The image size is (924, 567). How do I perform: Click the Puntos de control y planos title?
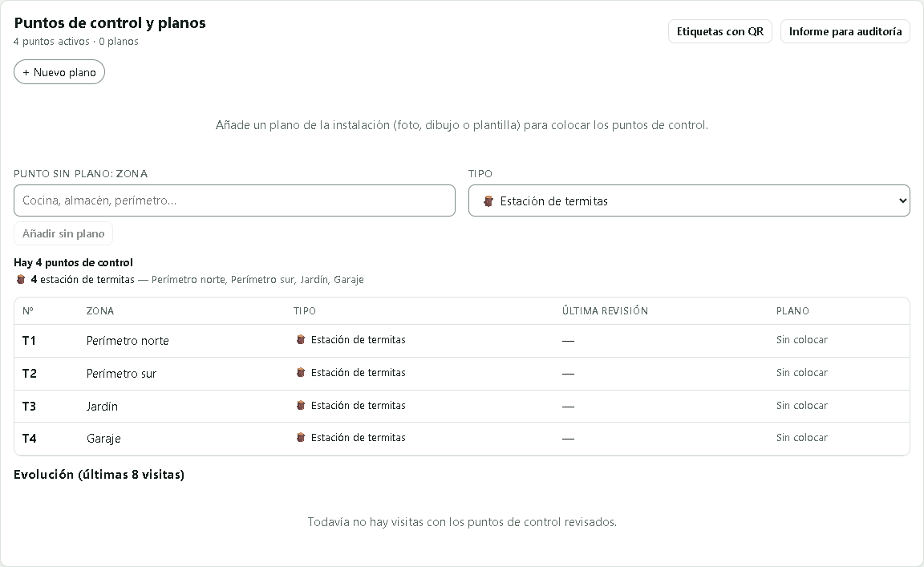pos(110,23)
